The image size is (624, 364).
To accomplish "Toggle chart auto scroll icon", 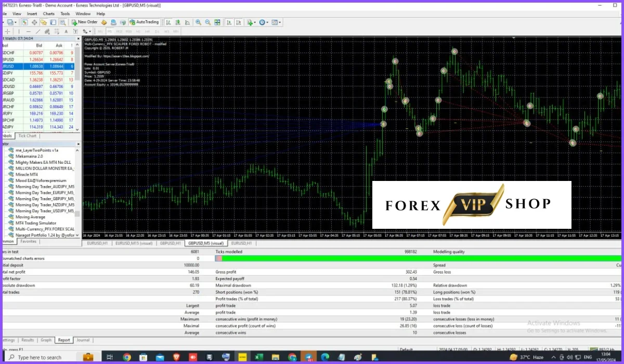I will click(x=229, y=22).
